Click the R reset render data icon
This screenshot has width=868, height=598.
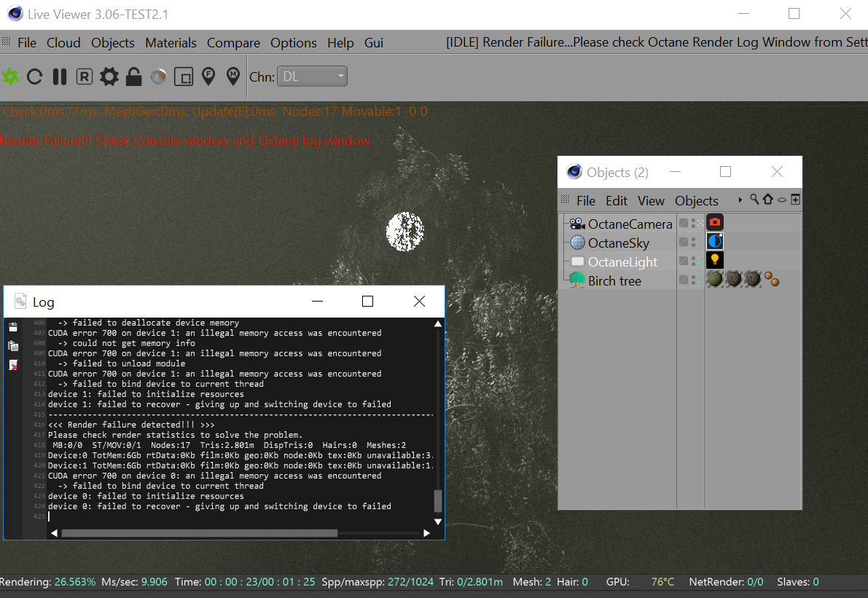(84, 76)
